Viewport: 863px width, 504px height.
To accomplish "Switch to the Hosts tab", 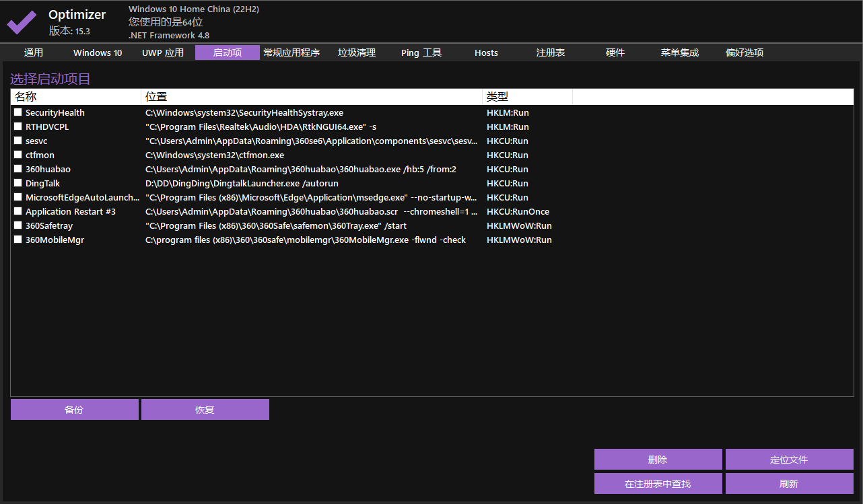I will (486, 52).
